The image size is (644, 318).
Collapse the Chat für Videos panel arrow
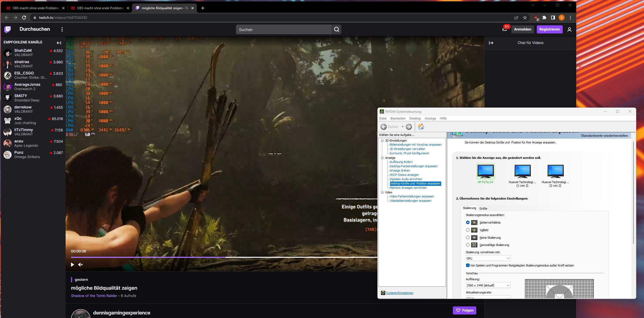[x=491, y=43]
